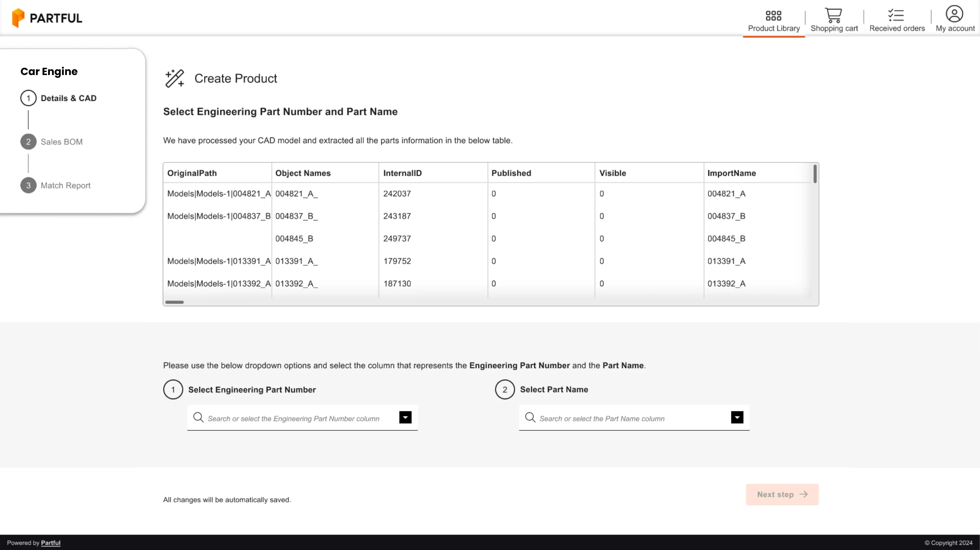Open the Product Library grid icon
980x550 pixels.
[x=773, y=15]
